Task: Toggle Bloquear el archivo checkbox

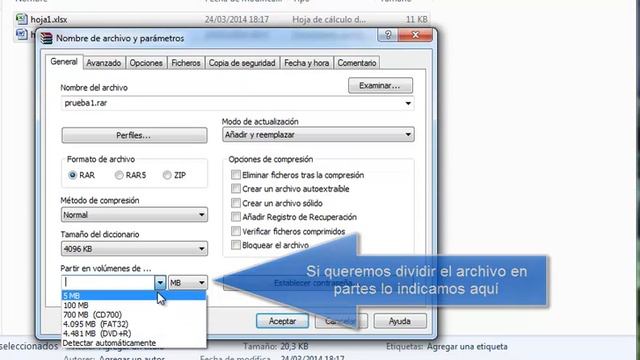Action: point(236,245)
